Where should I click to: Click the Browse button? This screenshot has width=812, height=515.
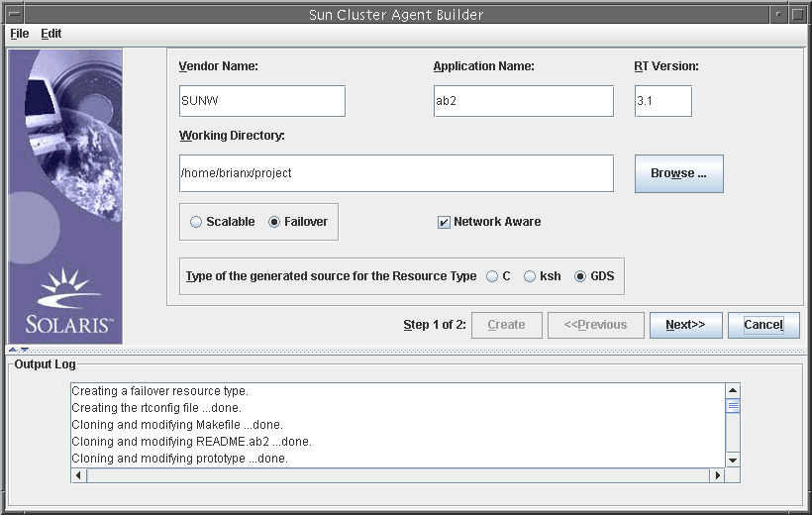click(679, 173)
